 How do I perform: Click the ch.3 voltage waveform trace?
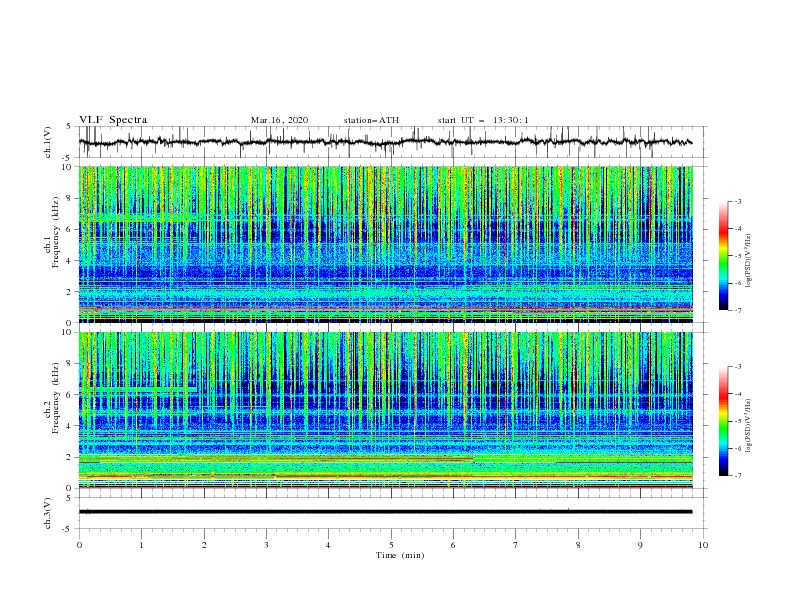pyautogui.click(x=386, y=512)
